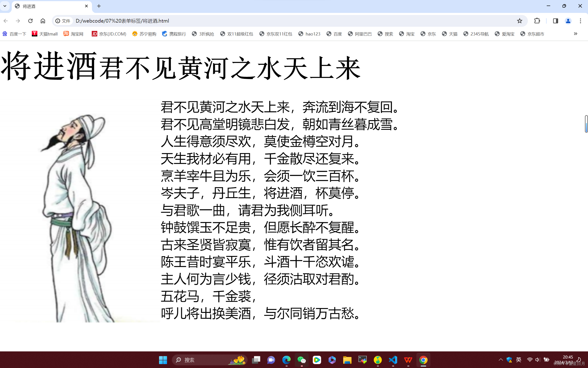Open a new browser tab
The image size is (588, 368).
point(99,6)
